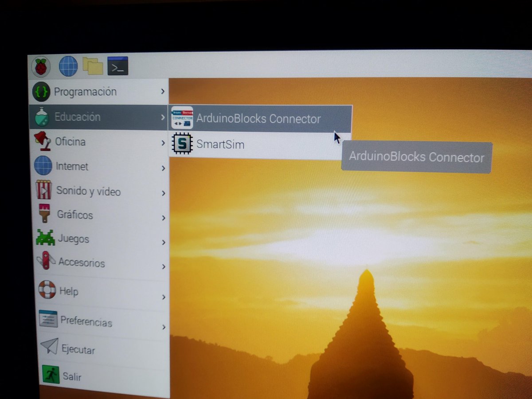Click the Gráficos paintbrush icon
The image size is (532, 399).
[x=44, y=214]
